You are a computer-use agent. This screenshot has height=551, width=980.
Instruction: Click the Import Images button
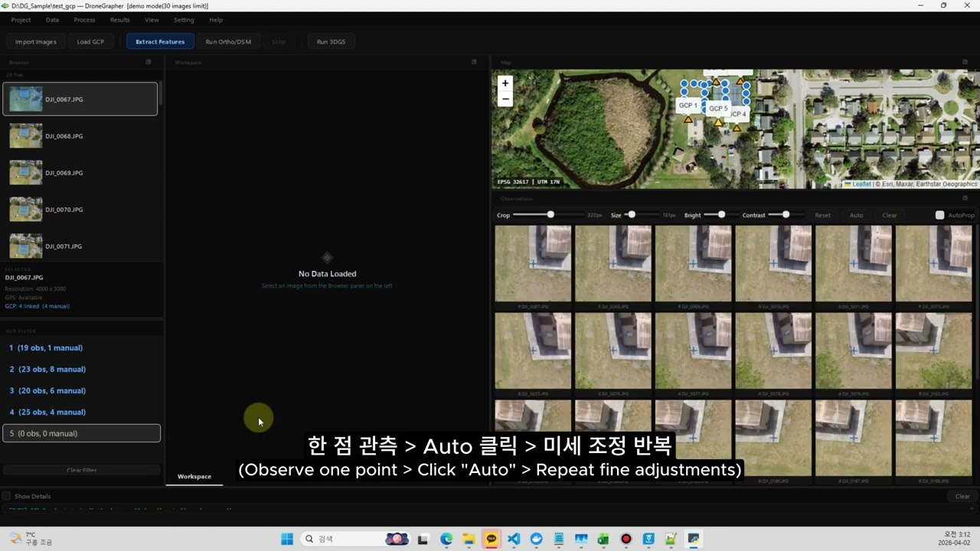(36, 41)
